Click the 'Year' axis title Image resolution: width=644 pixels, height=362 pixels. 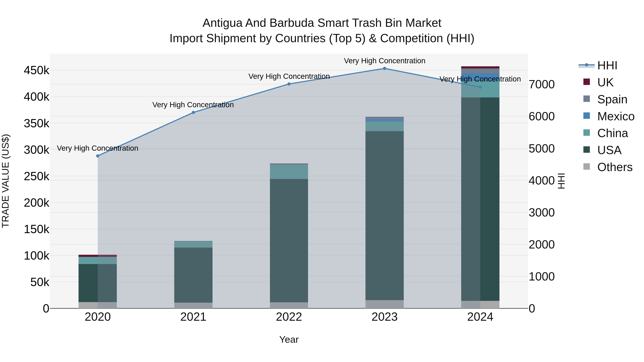pos(289,339)
